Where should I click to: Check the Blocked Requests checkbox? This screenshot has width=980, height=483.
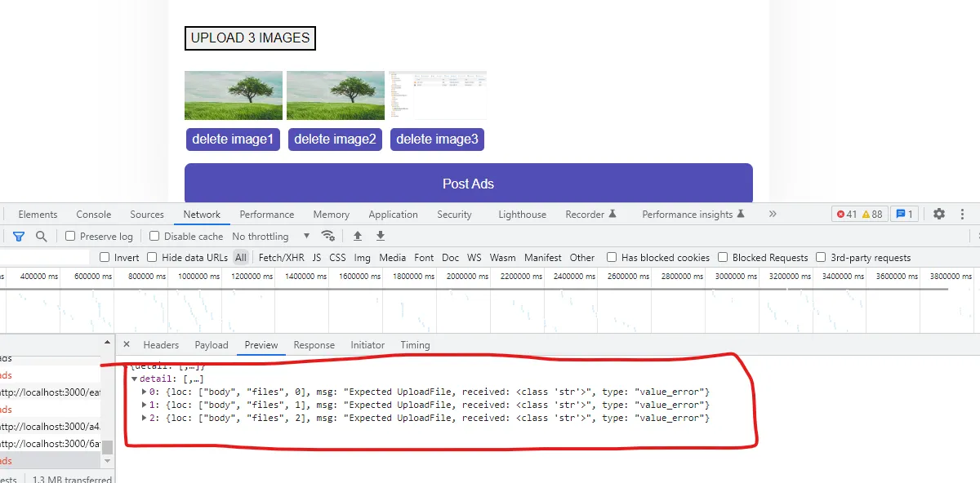[723, 257]
